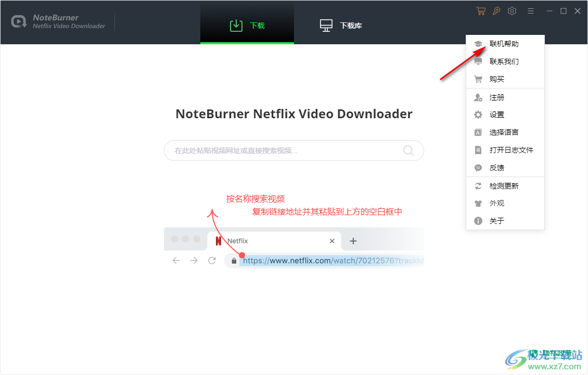Select 联系我们 menu item
588x375 pixels.
[x=505, y=61]
